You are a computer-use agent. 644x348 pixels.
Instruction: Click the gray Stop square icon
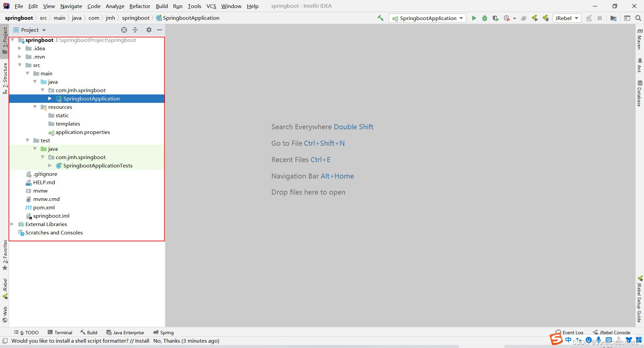(x=600, y=18)
